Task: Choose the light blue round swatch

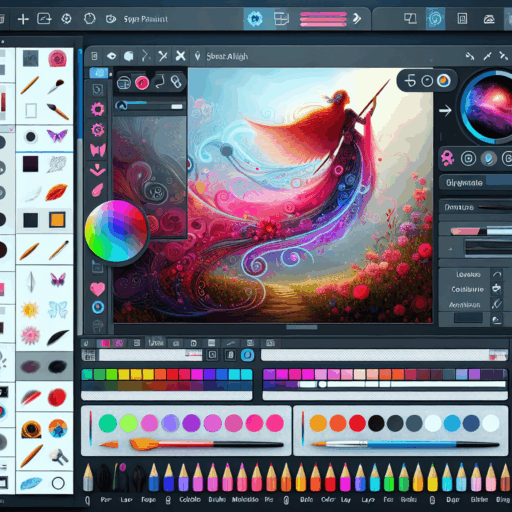Action: (x=452, y=423)
